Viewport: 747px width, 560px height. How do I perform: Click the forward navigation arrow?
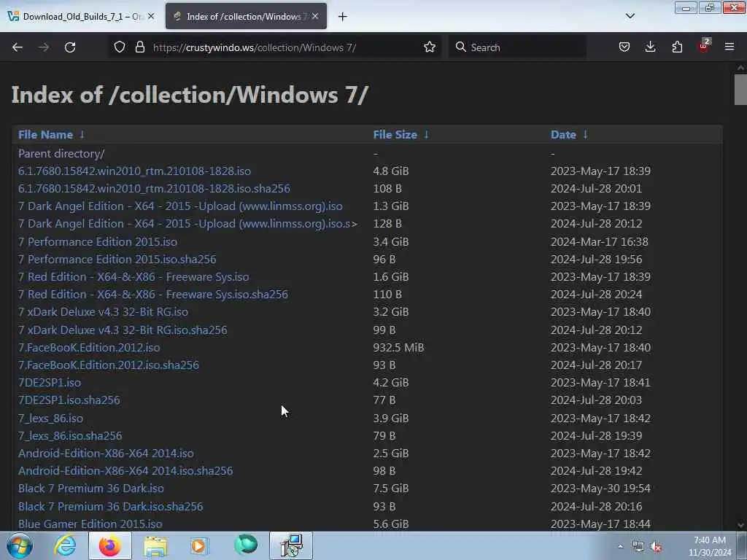44,47
